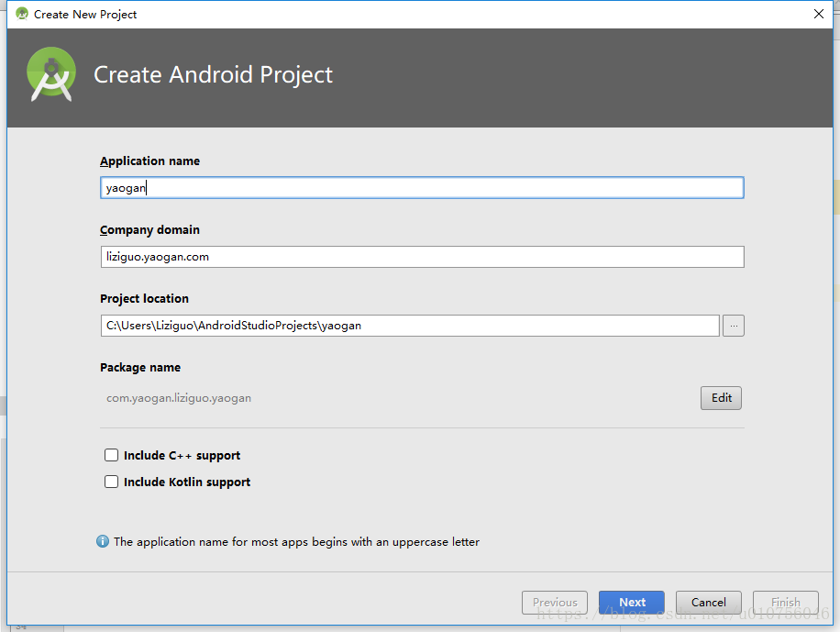Click the disabled Finish button
This screenshot has width=840, height=632.
tap(786, 602)
